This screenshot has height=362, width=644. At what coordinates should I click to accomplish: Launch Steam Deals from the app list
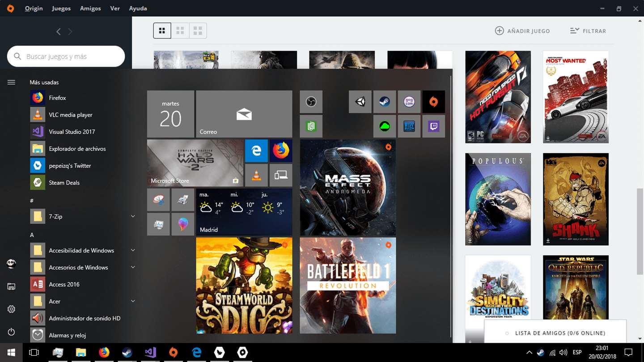[x=83, y=183]
